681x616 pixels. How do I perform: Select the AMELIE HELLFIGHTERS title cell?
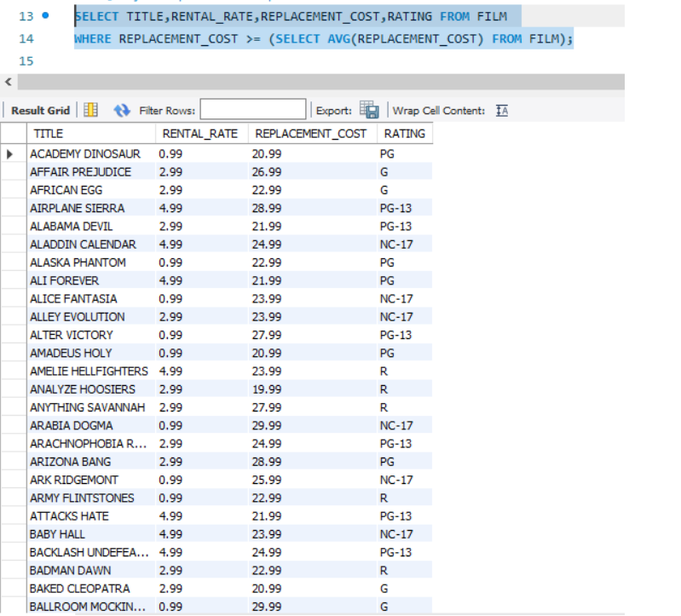coord(91,371)
